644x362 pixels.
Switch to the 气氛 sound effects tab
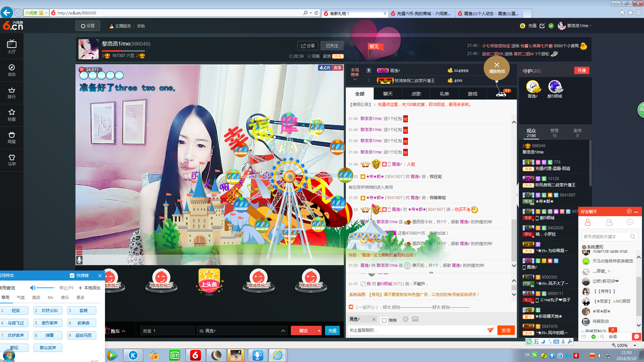pos(21,298)
